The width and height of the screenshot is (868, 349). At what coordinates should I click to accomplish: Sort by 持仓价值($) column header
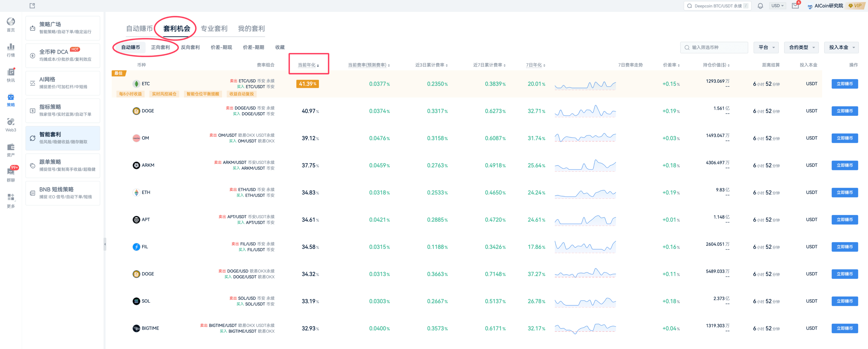(716, 65)
